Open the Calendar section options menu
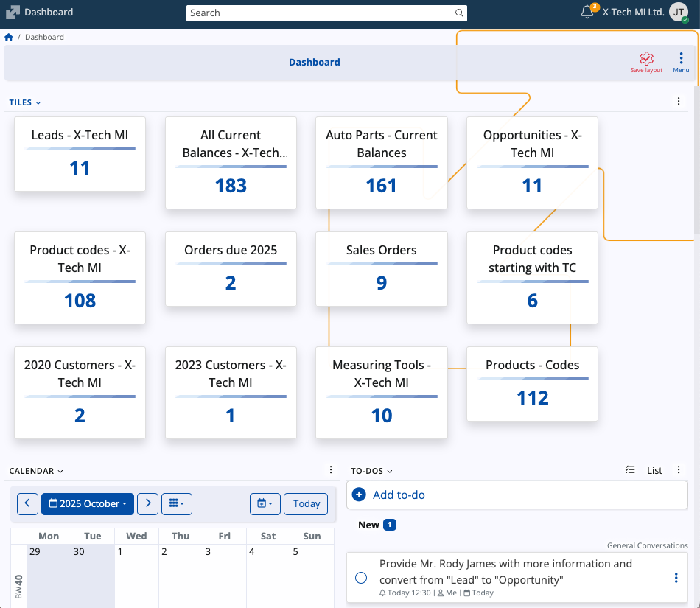The image size is (700, 608). tap(331, 470)
